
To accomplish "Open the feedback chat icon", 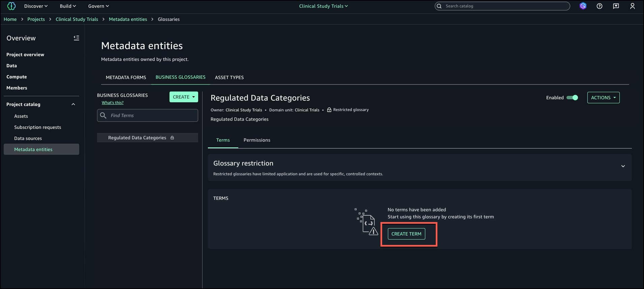I will point(616,6).
